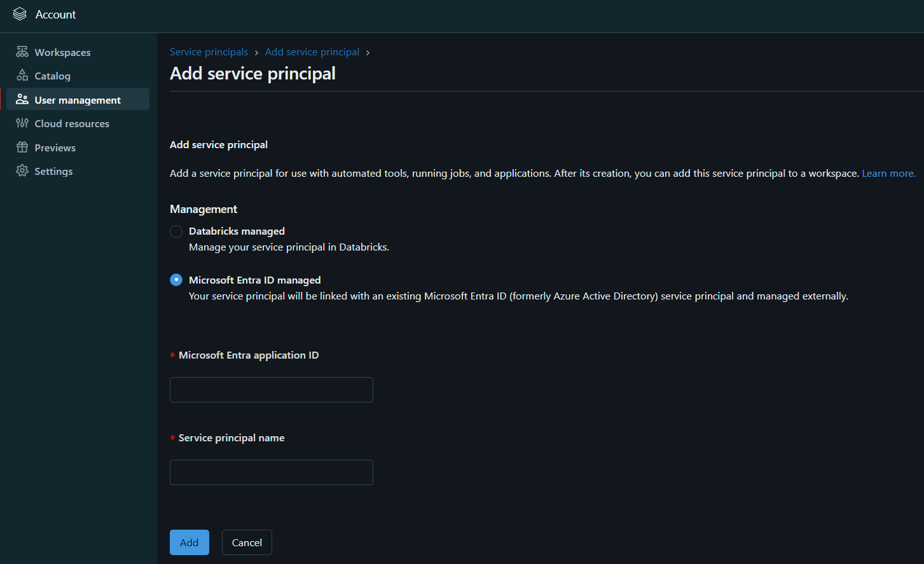Image resolution: width=924 pixels, height=564 pixels.
Task: Click the Catalog shapes icon
Action: (22, 75)
